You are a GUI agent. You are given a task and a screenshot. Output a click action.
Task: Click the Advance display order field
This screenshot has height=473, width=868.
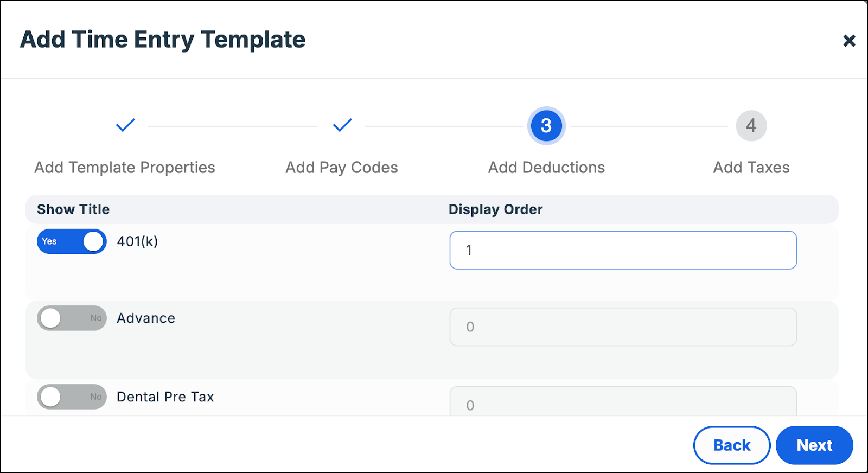623,327
